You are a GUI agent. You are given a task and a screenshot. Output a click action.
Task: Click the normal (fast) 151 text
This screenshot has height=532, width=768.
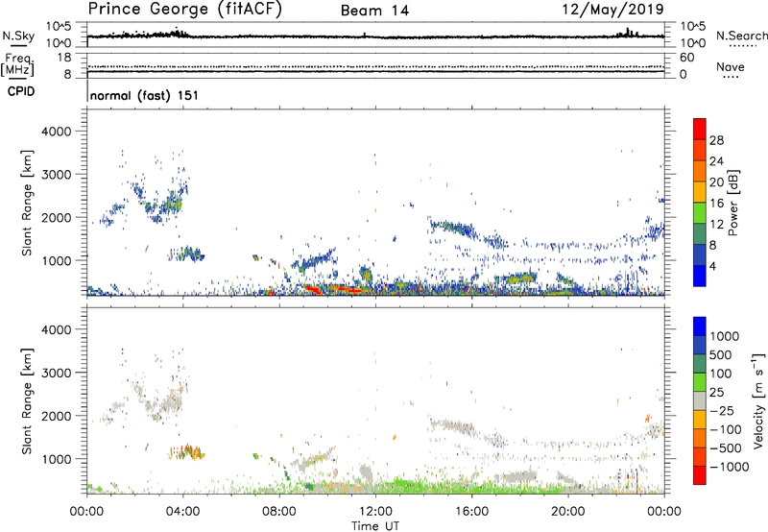coord(144,95)
